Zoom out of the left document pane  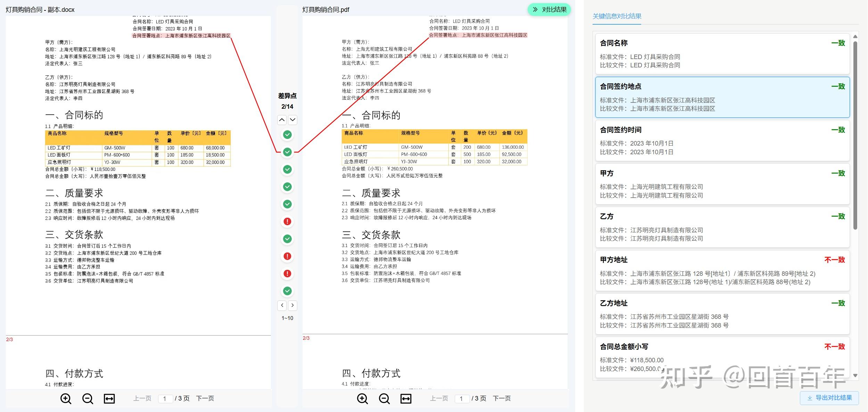point(88,398)
